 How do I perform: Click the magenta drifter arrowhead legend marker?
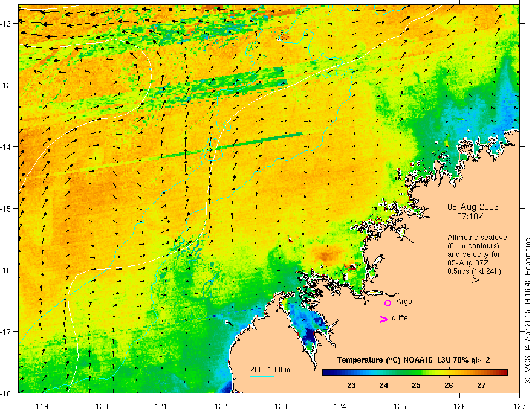point(384,319)
